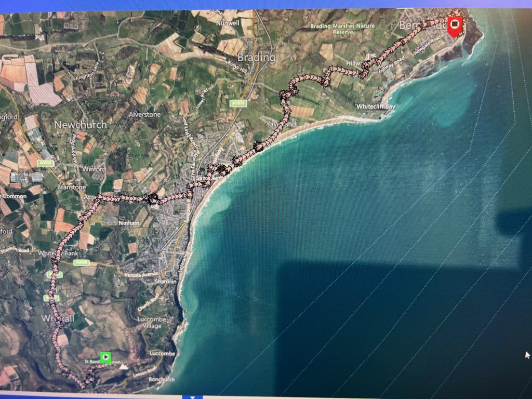Select the Knighton Lane road label
Screen dimensions: 532x399
[87, 71]
